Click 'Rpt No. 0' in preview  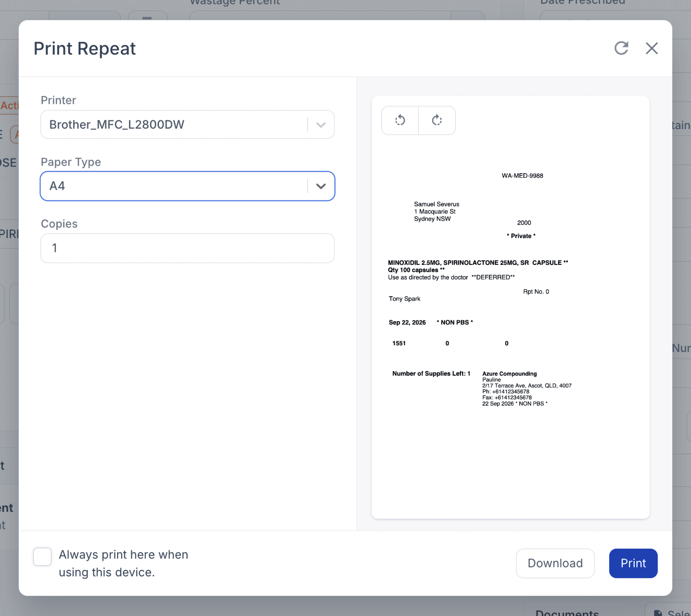(536, 291)
